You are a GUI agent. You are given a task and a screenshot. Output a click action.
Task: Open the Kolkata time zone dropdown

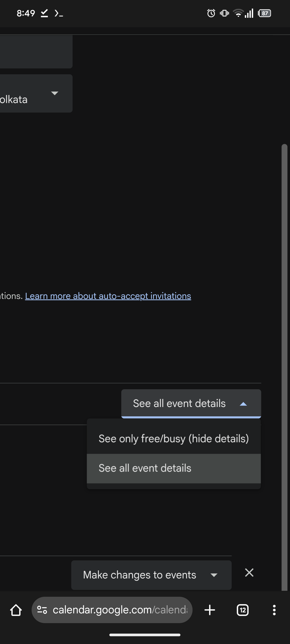pos(35,94)
